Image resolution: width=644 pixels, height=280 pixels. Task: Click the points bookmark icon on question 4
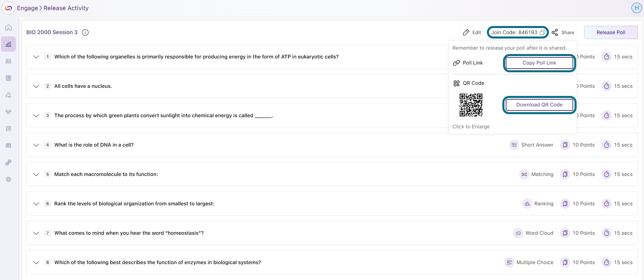[x=565, y=145]
